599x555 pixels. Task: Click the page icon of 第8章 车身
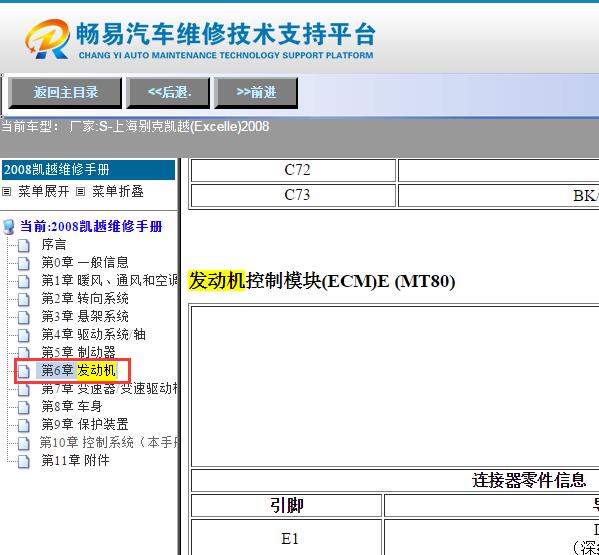24,407
